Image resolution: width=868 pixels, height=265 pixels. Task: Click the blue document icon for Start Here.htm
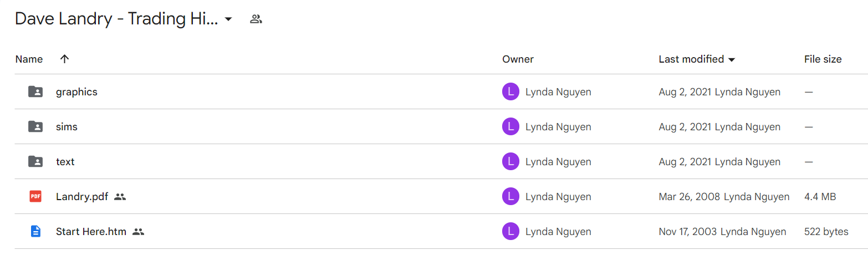pos(35,231)
